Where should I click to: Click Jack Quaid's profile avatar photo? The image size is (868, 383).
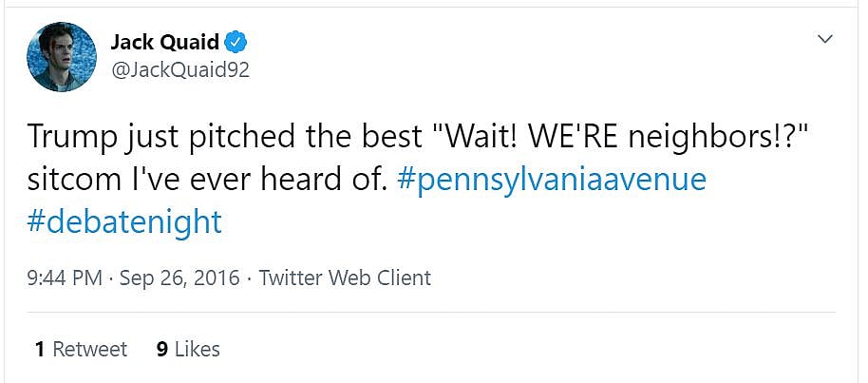click(x=63, y=56)
